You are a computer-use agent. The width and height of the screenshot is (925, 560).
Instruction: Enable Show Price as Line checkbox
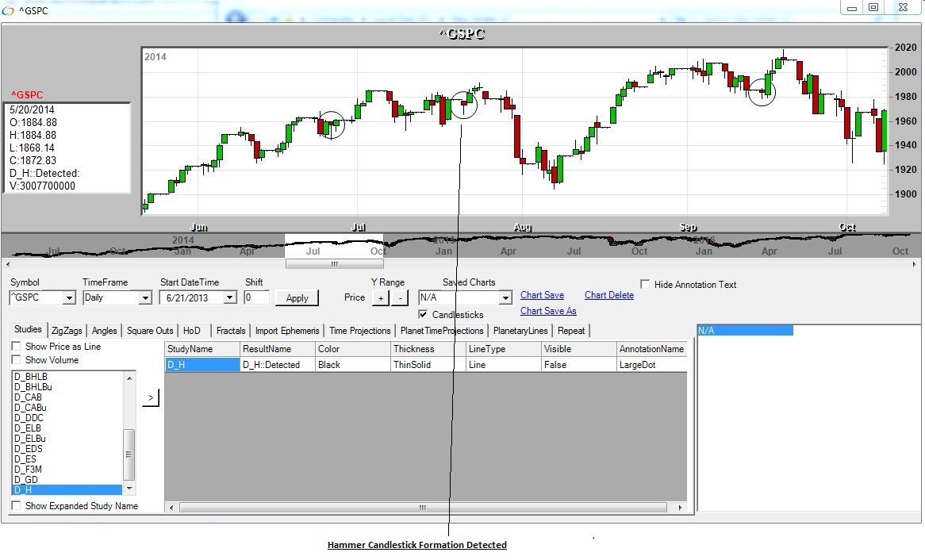(x=17, y=347)
